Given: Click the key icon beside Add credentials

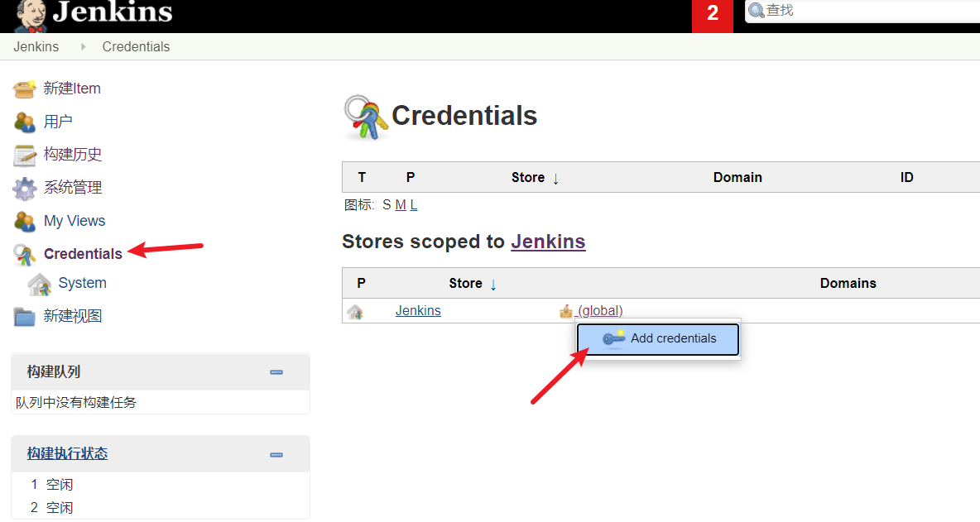Looking at the screenshot, I should pyautogui.click(x=613, y=338).
